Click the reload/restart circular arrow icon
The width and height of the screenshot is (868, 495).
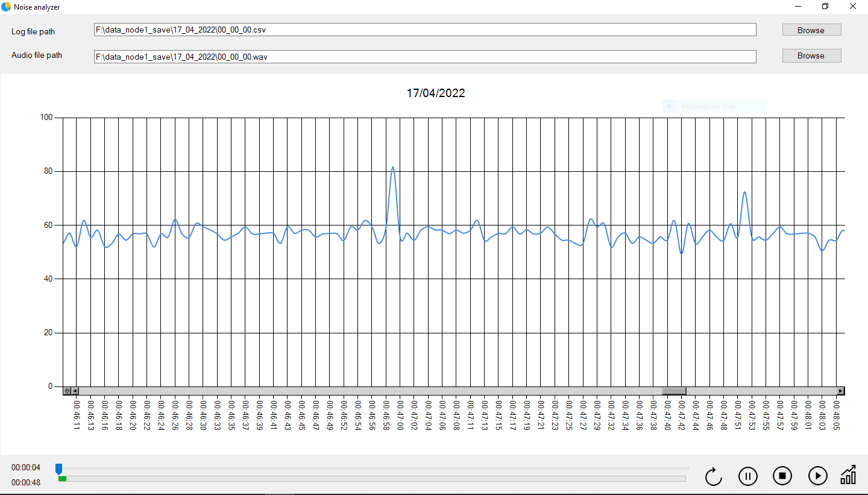[x=714, y=476]
